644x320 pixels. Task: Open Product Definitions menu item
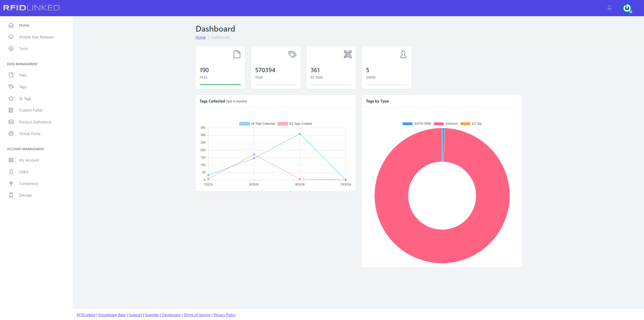point(35,122)
